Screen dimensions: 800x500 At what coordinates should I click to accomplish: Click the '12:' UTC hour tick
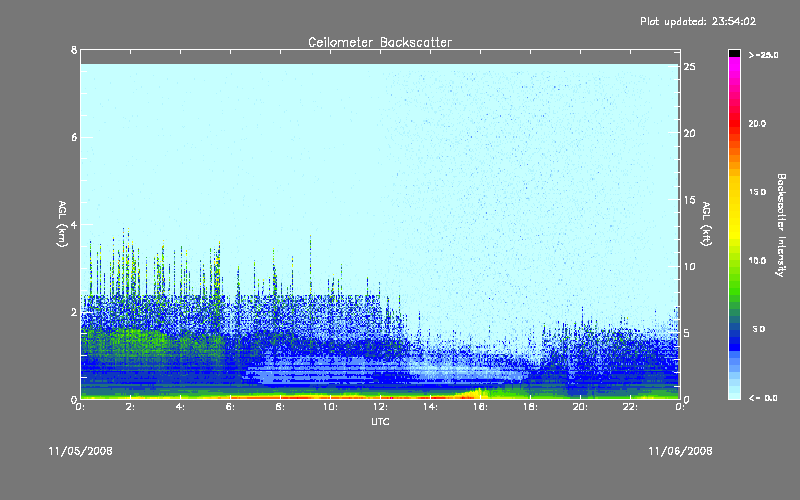pyautogui.click(x=380, y=407)
